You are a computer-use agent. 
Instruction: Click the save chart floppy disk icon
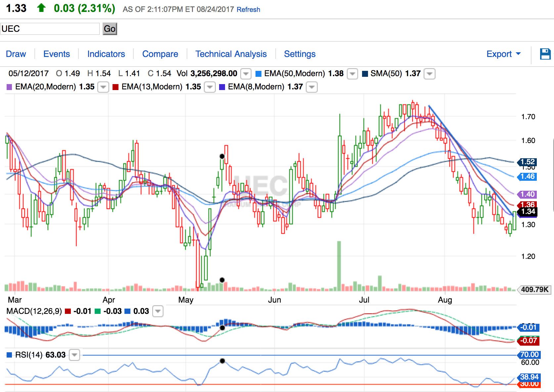[x=545, y=54]
